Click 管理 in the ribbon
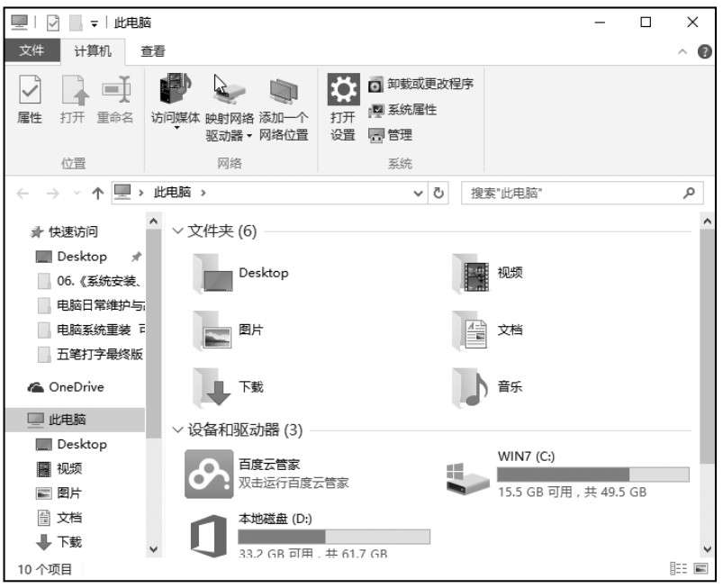The image size is (723, 588). coord(390,135)
